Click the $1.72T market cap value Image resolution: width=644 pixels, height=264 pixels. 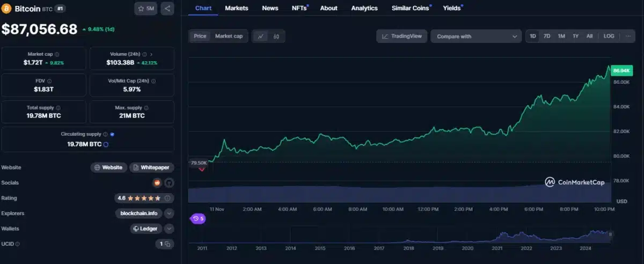(33, 63)
